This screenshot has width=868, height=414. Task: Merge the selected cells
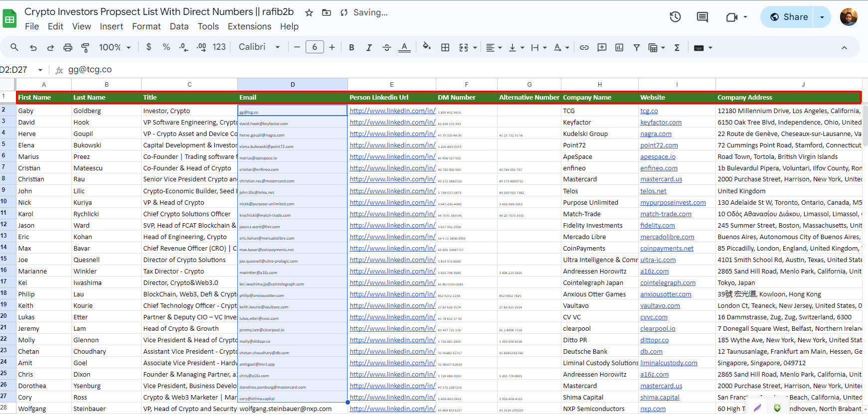point(464,47)
